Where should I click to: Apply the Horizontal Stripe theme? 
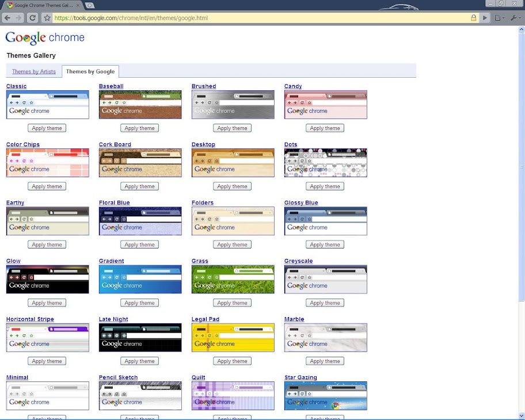(x=47, y=361)
